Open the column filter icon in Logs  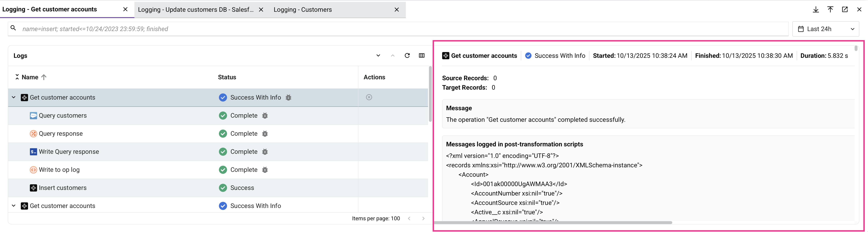click(x=422, y=55)
